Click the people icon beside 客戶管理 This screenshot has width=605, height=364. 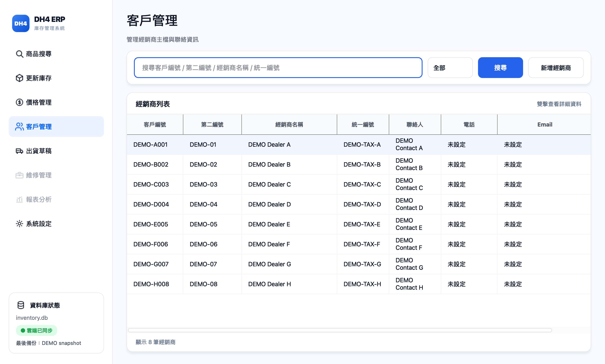coord(19,127)
